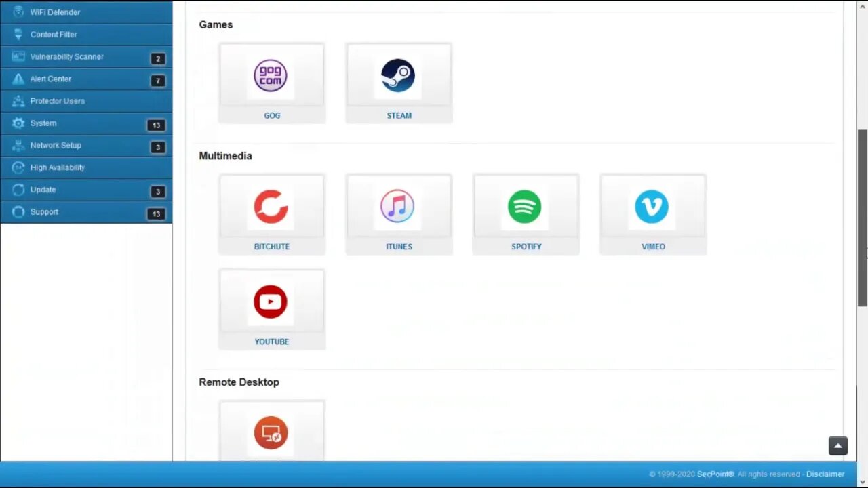Viewport: 868px width, 488px height.
Task: Click the YOUTUBE label
Action: (271, 342)
